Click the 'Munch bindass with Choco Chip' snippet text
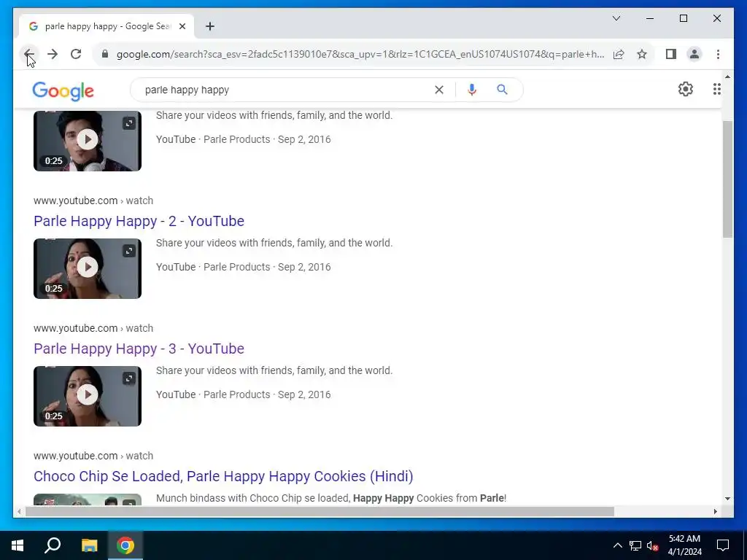This screenshot has height=560, width=747. coord(331,498)
